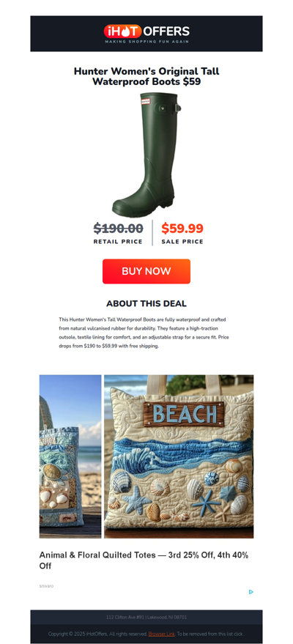Click the BUY NOW button
The height and width of the screenshot is (644, 293).
146,271
